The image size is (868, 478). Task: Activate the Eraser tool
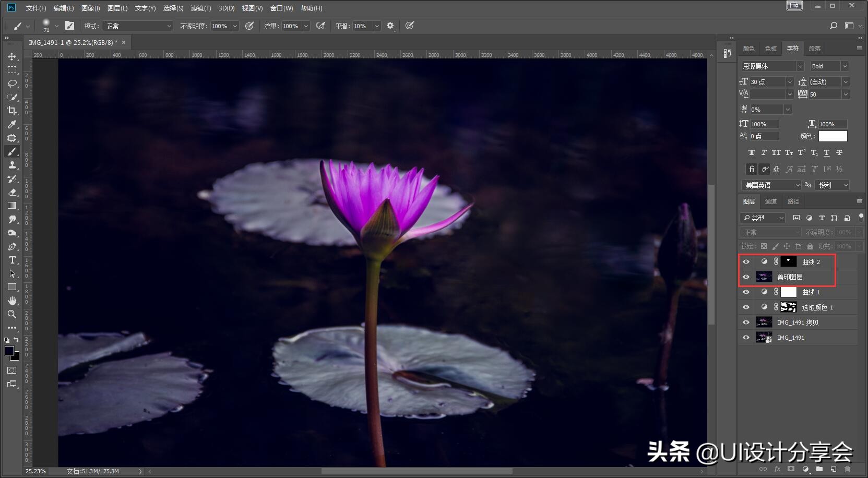coord(12,192)
